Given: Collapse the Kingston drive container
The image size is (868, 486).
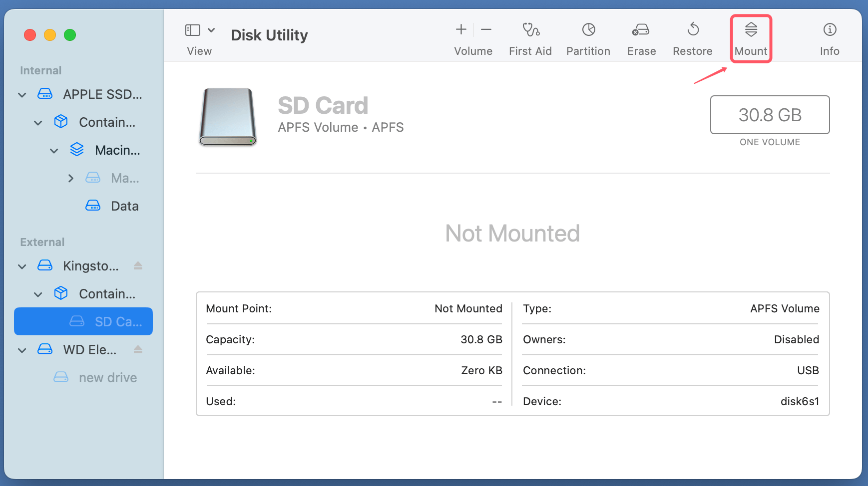Looking at the screenshot, I should click(38, 294).
